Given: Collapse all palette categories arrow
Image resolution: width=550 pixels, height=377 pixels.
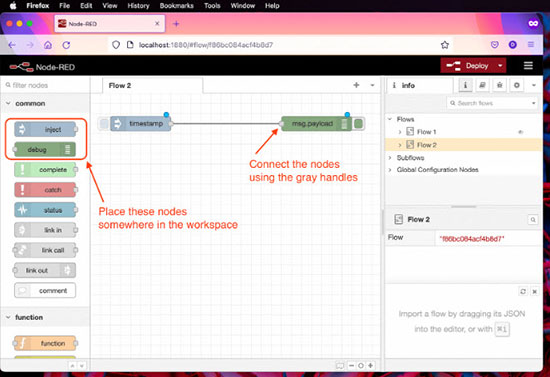Looking at the screenshot, I should (x=72, y=365).
